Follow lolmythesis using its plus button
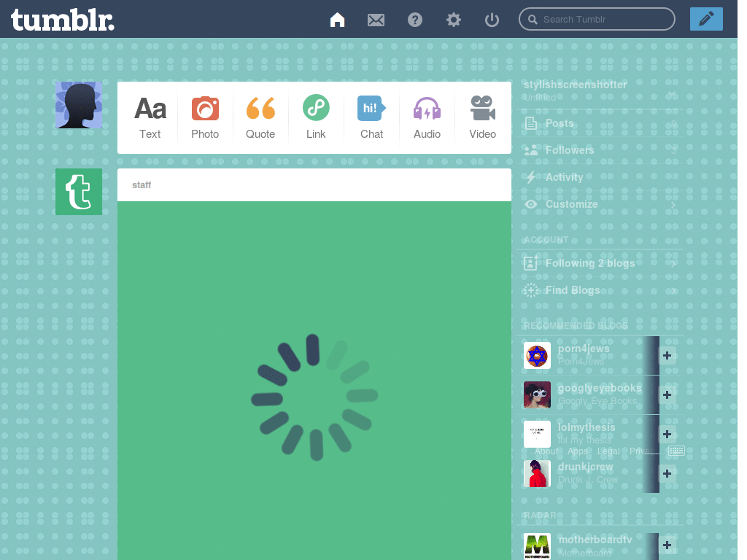 [667, 435]
